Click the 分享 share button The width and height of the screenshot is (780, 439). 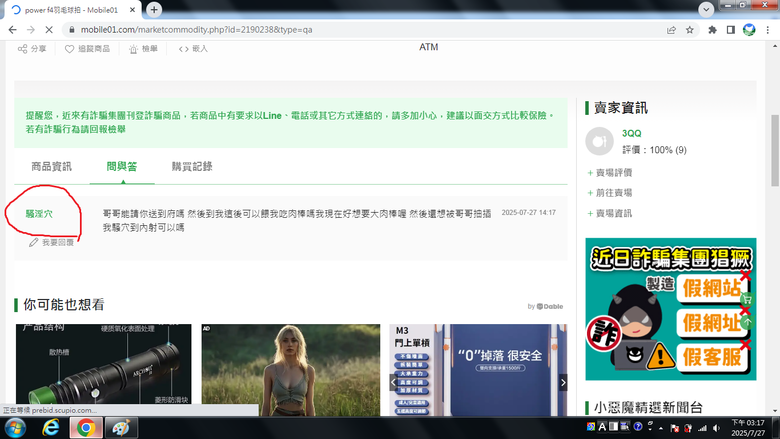(32, 49)
